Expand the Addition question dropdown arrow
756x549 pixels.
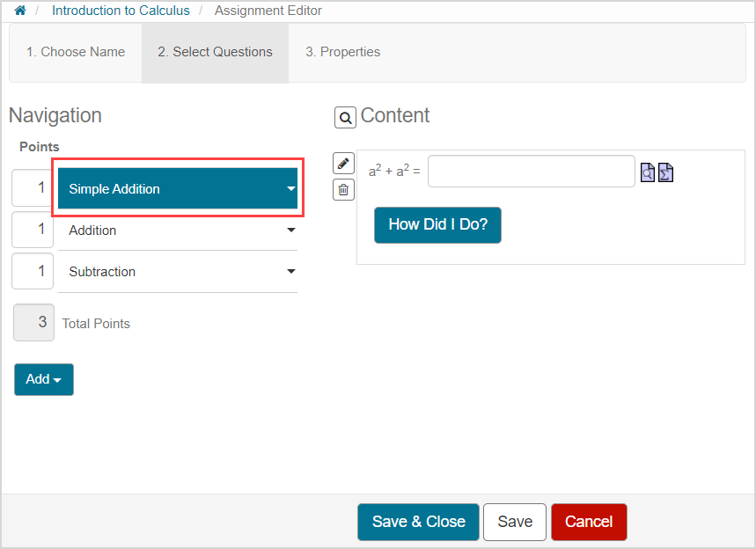tap(290, 231)
